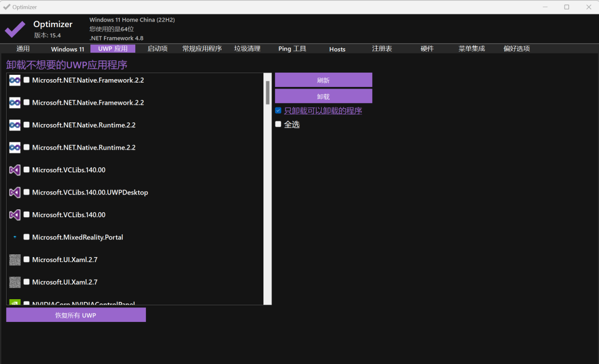
Task: Click the 卸载 uninstall button
Action: point(323,96)
